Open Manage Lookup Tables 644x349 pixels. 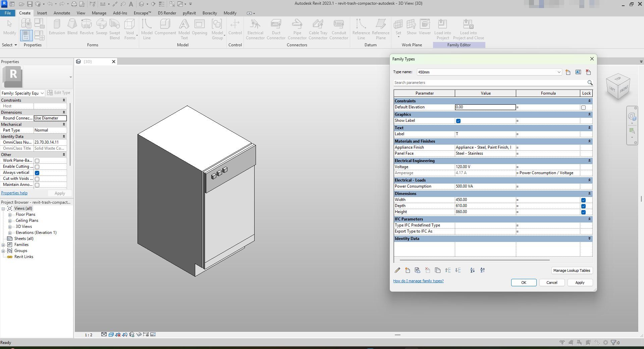(572, 270)
